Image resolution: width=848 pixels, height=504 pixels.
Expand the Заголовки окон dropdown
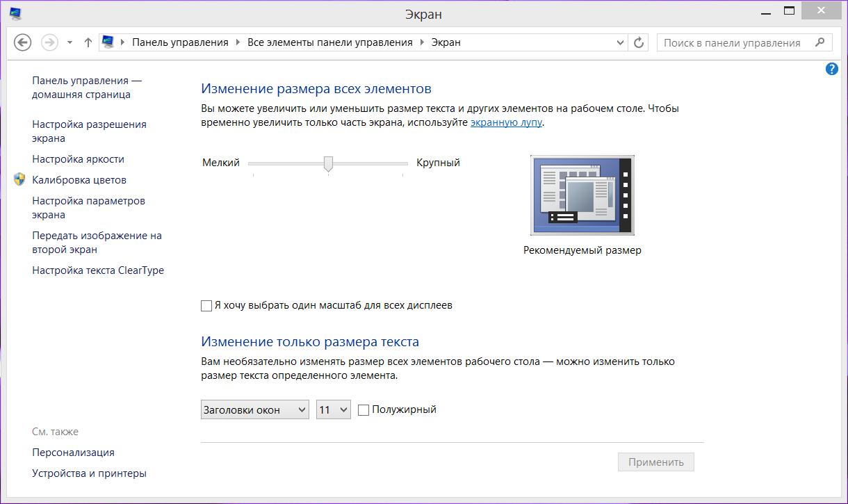(x=254, y=410)
